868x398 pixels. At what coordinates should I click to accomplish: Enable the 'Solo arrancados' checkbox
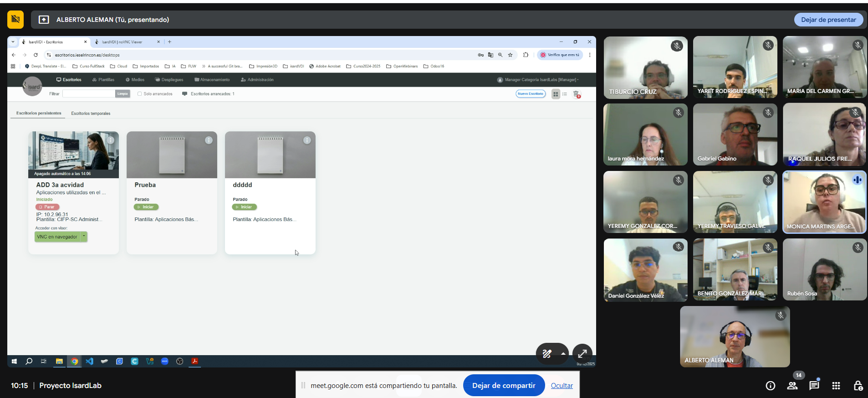coord(140,94)
